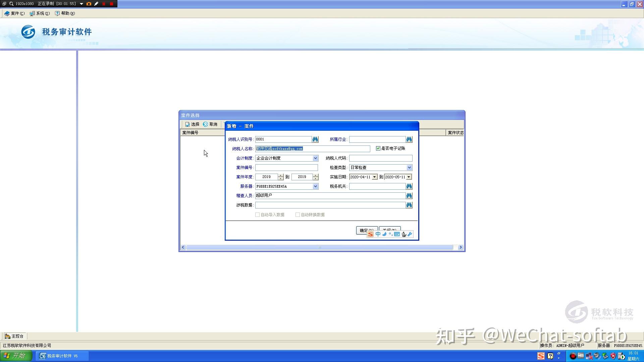Click lookup icon beside 税务机关 field
644x362 pixels.
409,186
